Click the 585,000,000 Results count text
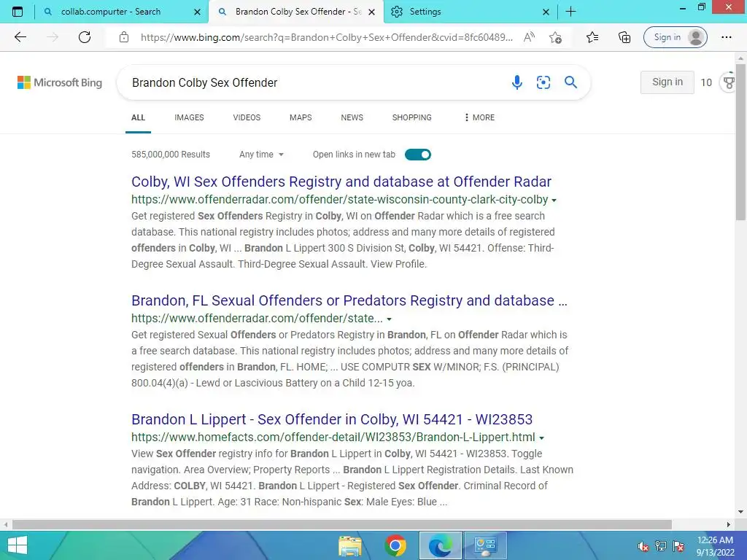 [171, 155]
